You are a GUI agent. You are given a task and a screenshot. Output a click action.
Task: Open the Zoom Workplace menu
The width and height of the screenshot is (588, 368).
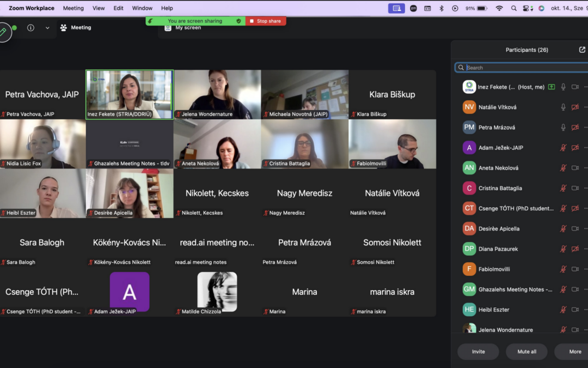pyautogui.click(x=32, y=8)
